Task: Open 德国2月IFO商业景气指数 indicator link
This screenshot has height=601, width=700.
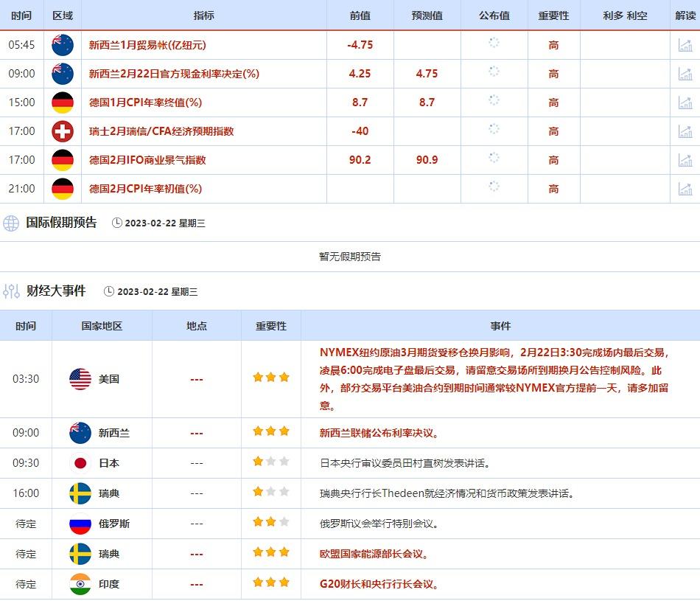Action: point(147,160)
